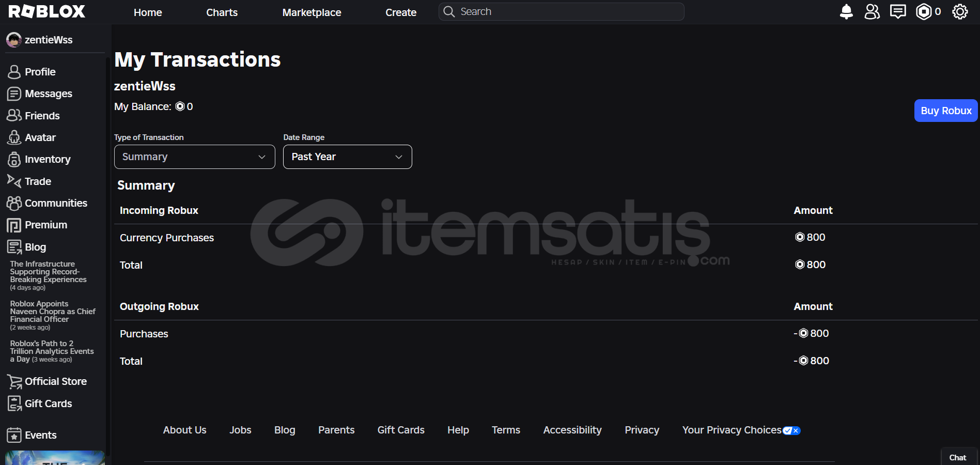Click into the Search field
The image size is (980, 465).
(x=561, y=11)
